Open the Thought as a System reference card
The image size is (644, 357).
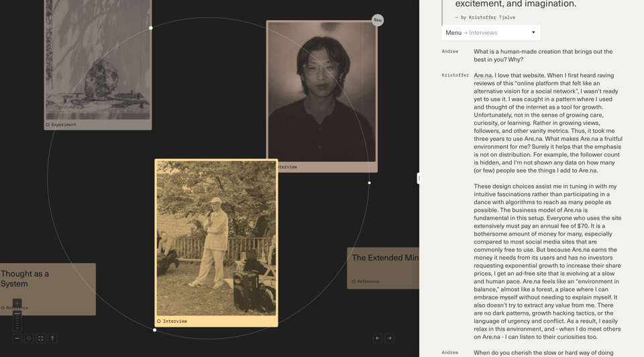pyautogui.click(x=47, y=285)
